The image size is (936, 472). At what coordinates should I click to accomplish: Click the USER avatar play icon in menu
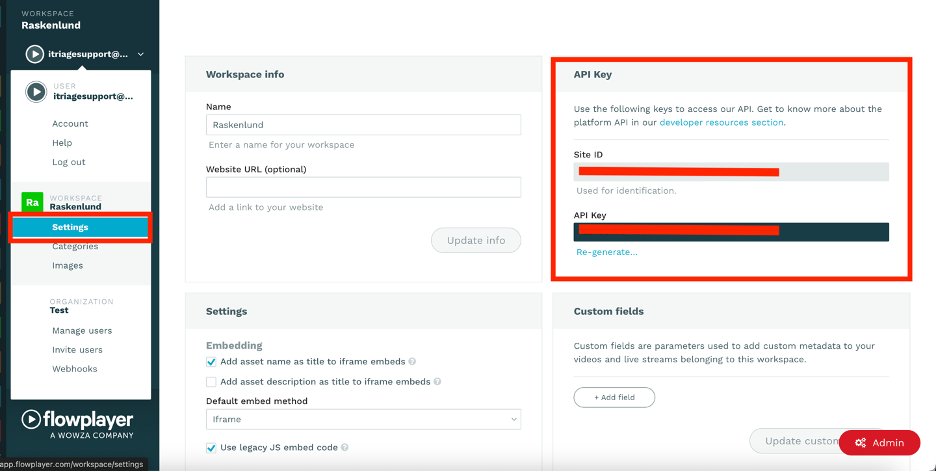pos(36,91)
